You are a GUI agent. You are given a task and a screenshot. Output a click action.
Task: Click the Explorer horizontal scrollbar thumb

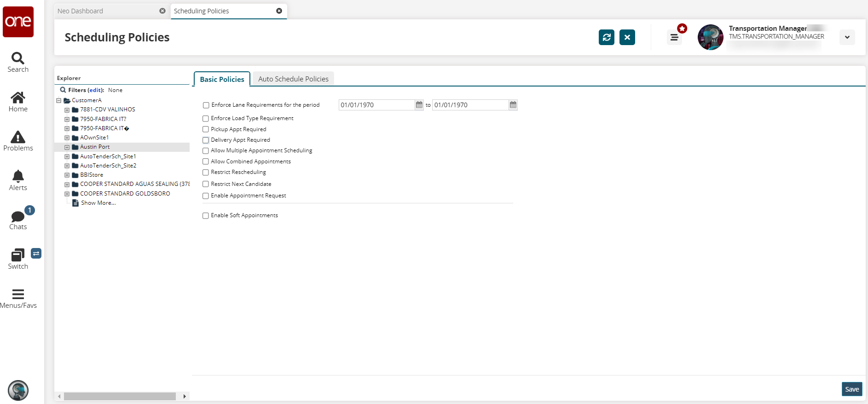pyautogui.click(x=120, y=396)
